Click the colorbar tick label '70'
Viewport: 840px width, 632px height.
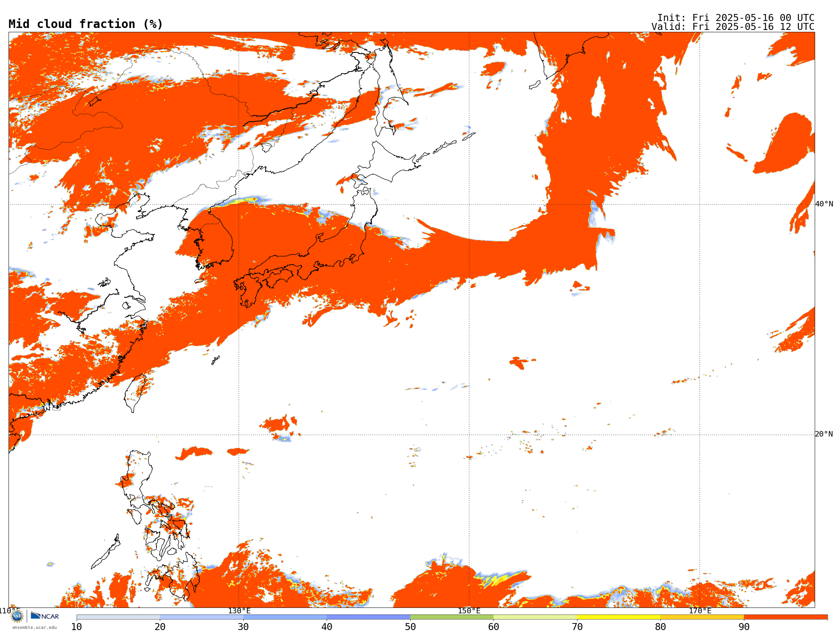click(577, 627)
